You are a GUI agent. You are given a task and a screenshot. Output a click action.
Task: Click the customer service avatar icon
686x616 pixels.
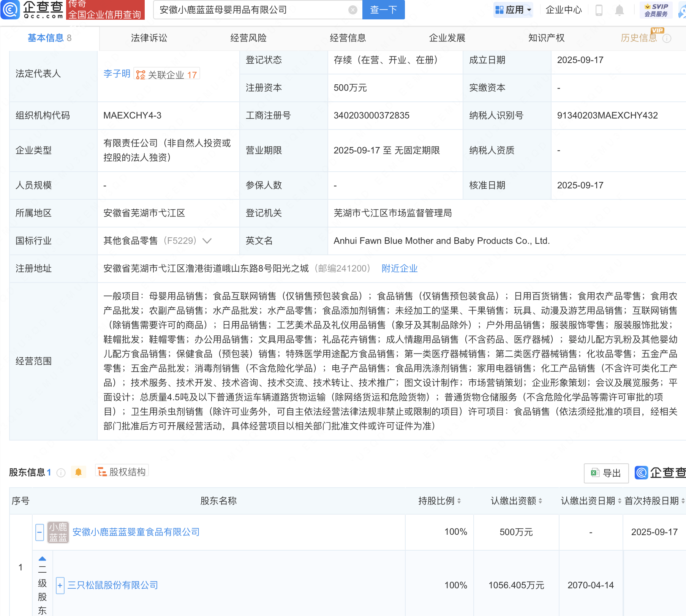[683, 11]
